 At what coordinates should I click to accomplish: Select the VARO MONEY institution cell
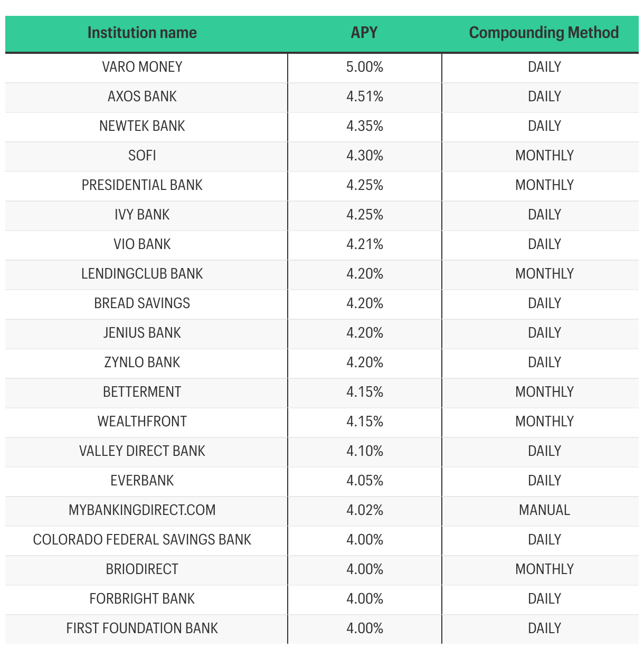click(x=142, y=67)
